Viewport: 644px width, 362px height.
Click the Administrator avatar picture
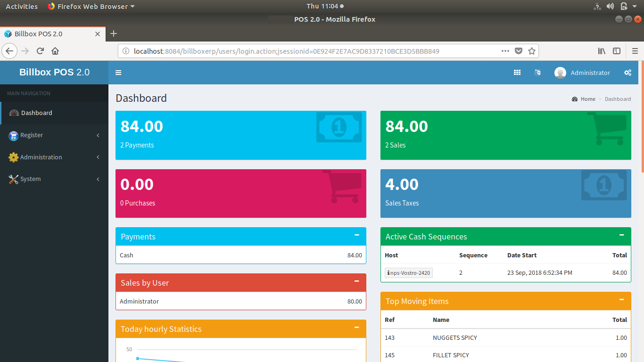point(560,72)
